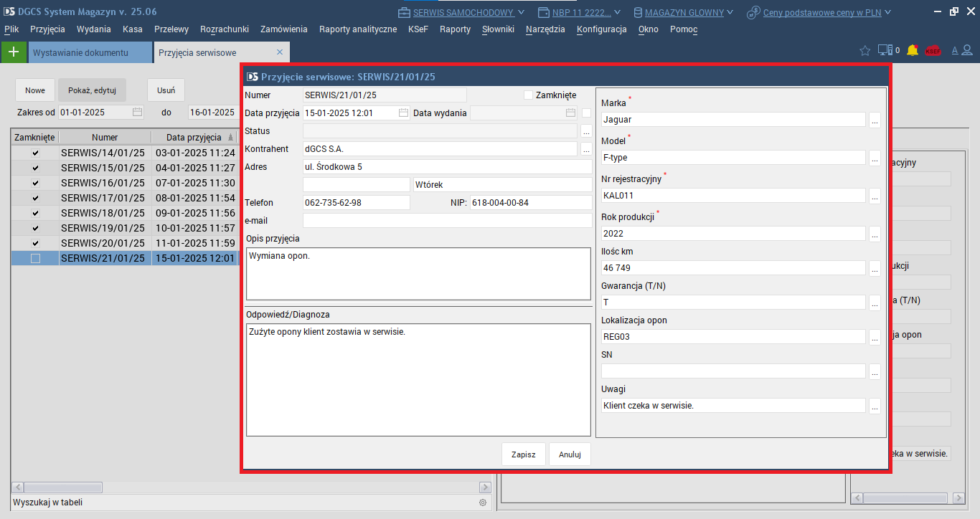Click the green plus new-tab icon
This screenshot has height=519, width=980.
(x=13, y=52)
